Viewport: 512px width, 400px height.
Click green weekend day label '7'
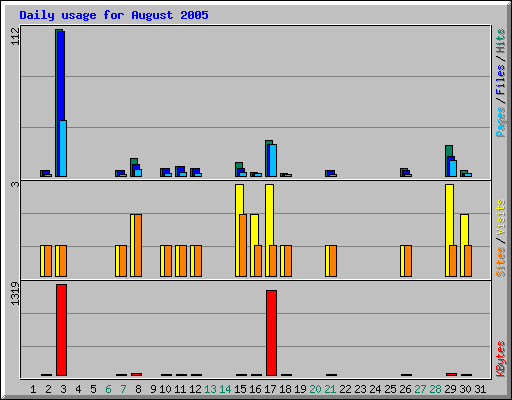point(123,389)
